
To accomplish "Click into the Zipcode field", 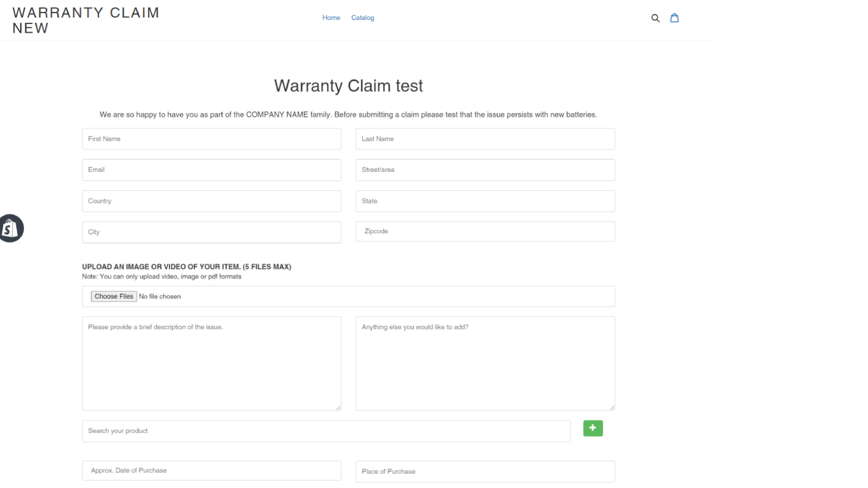I will pyautogui.click(x=485, y=232).
